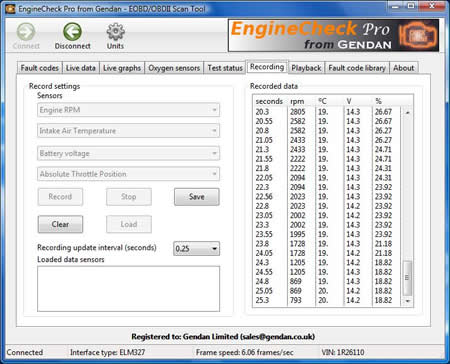Select the row at 25.05 seconds
The width and height of the screenshot is (450, 364).
point(327,291)
